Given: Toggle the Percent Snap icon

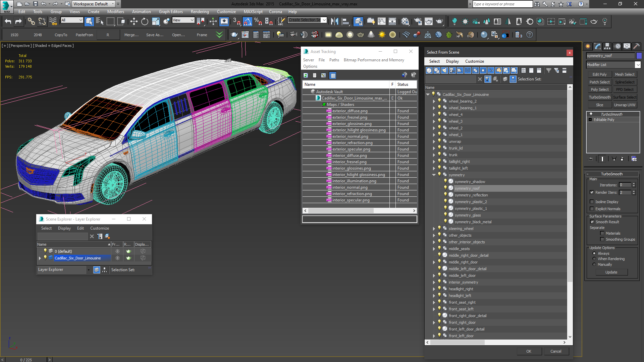Looking at the screenshot, I should 258,21.
